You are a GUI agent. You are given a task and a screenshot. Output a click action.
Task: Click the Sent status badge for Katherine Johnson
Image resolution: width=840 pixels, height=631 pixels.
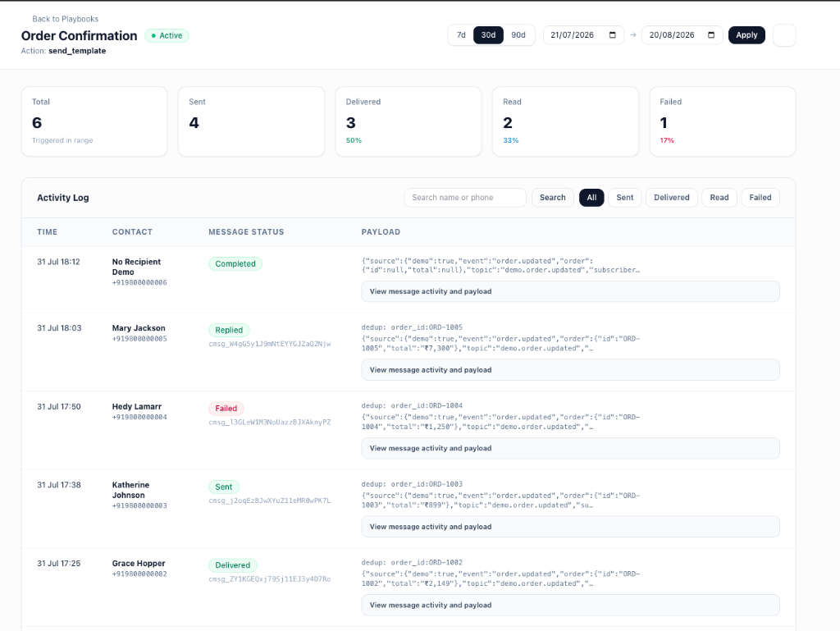[224, 487]
